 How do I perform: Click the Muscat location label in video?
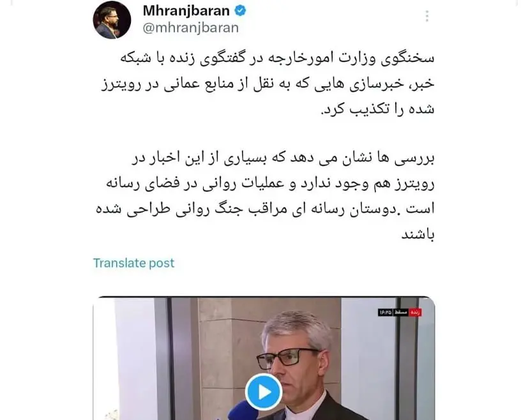click(401, 313)
